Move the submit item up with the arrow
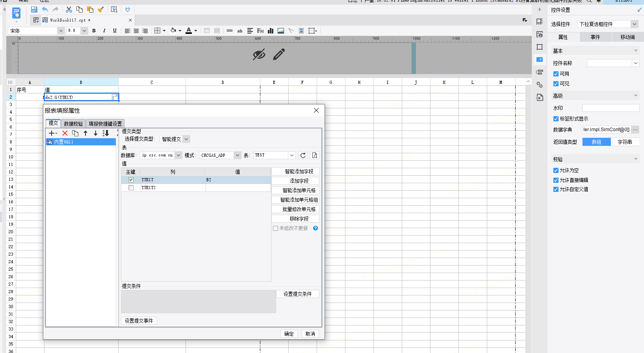This screenshot has width=644, height=353. pos(85,133)
